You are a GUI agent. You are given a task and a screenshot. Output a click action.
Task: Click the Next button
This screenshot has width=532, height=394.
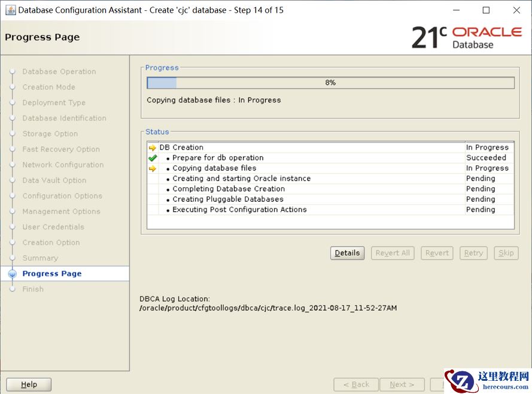[x=402, y=384]
